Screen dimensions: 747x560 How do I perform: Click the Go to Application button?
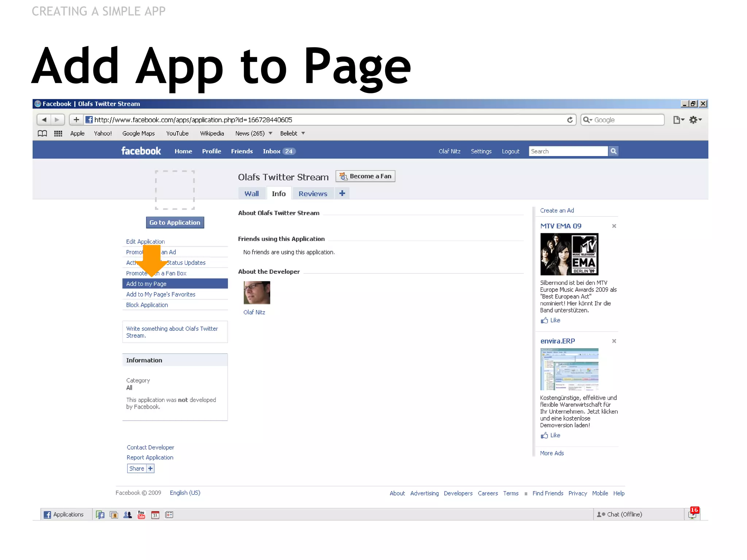175,222
